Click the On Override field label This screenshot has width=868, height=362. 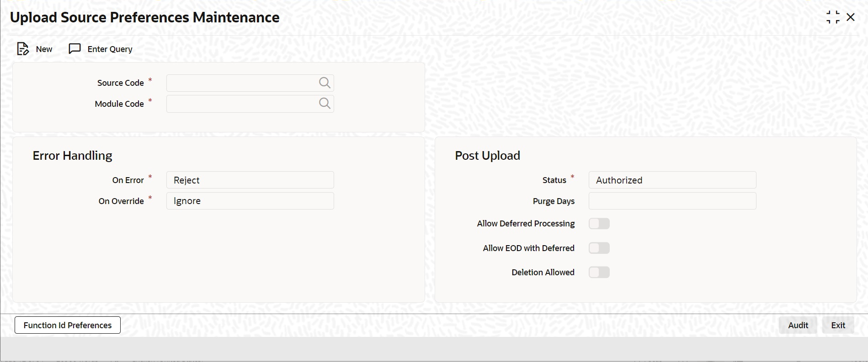tap(121, 201)
